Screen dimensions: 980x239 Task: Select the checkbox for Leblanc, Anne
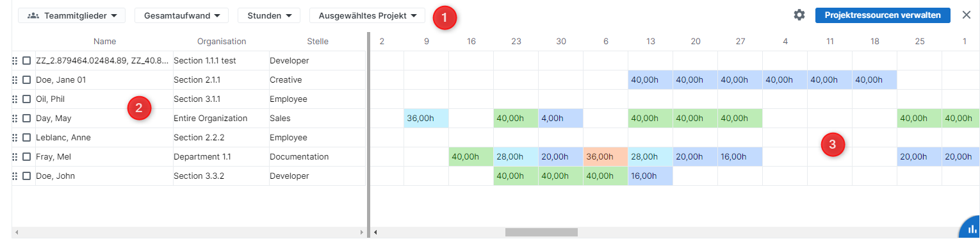(26, 138)
